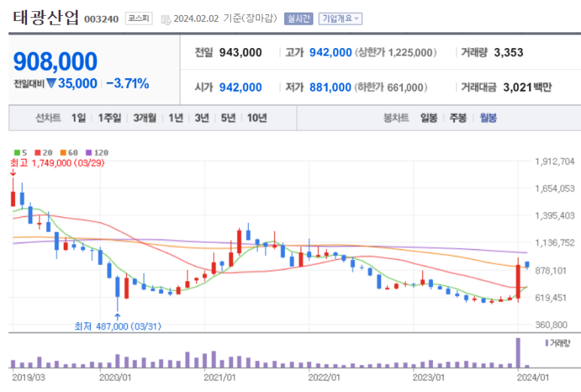Click the 최고 1,749,000 (03/29) label
Viewport: 581px width, 392px height.
coord(57,163)
